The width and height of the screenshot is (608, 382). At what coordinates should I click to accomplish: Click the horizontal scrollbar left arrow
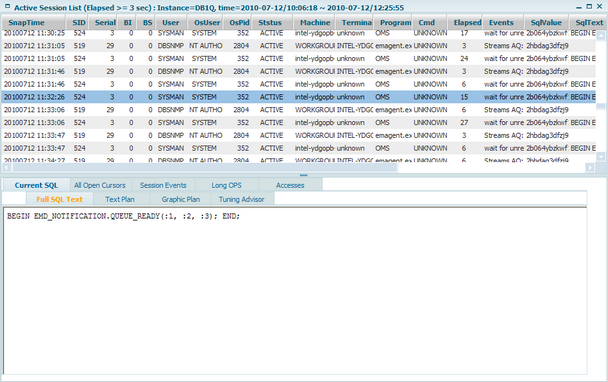(7, 168)
